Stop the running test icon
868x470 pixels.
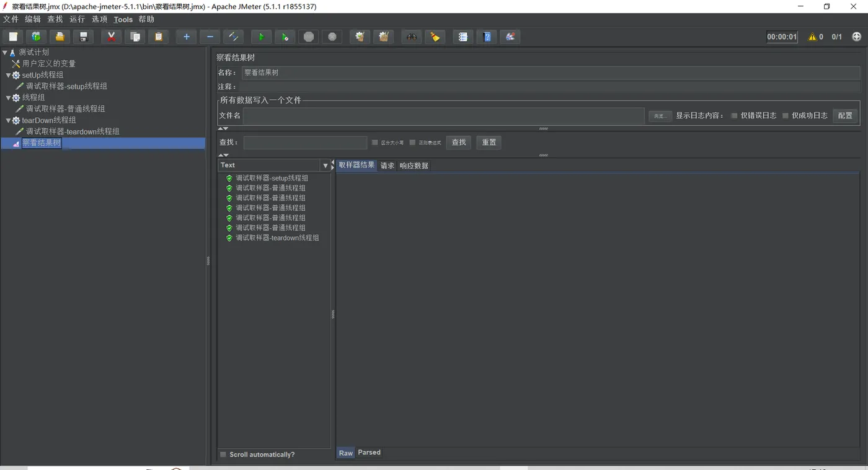click(309, 37)
